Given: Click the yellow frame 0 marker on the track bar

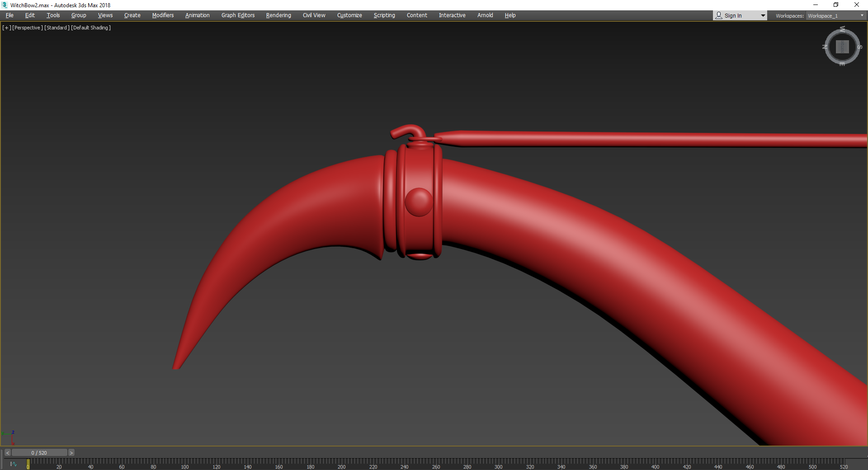Looking at the screenshot, I should point(28,464).
